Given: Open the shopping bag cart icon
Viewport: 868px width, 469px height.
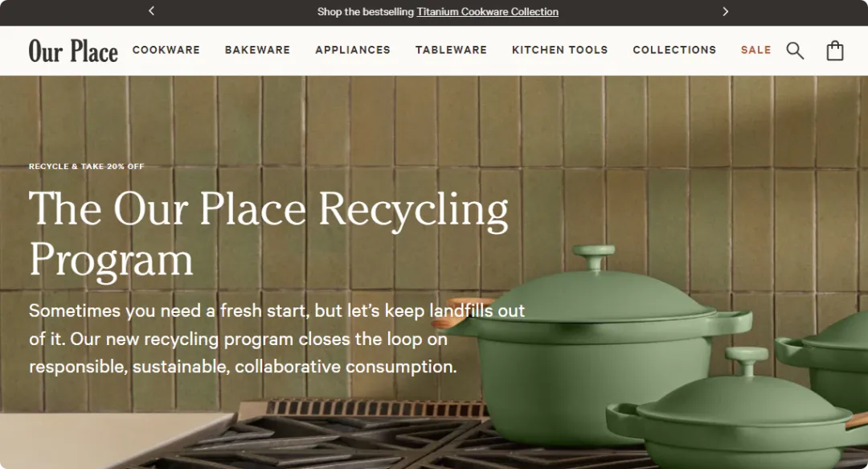Looking at the screenshot, I should click(835, 51).
